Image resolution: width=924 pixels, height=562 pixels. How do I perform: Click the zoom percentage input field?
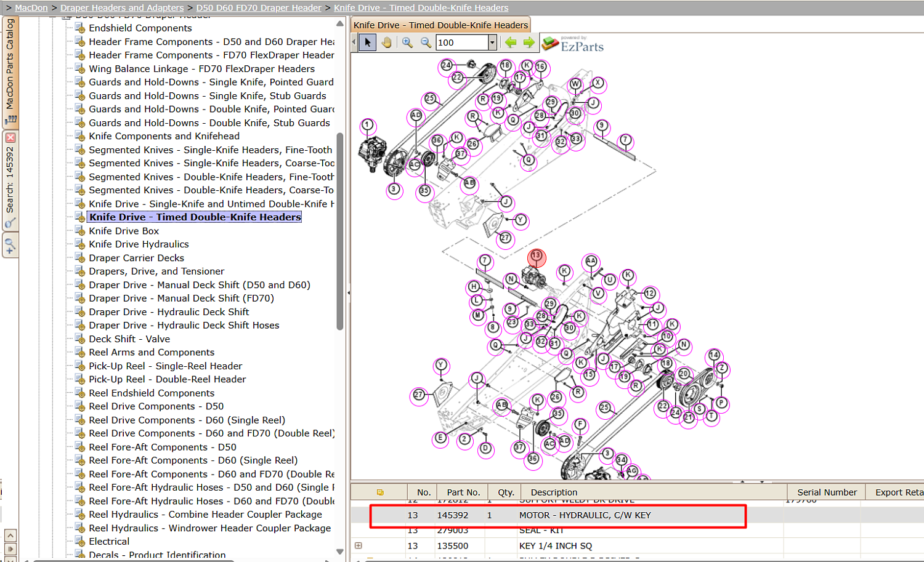462,42
